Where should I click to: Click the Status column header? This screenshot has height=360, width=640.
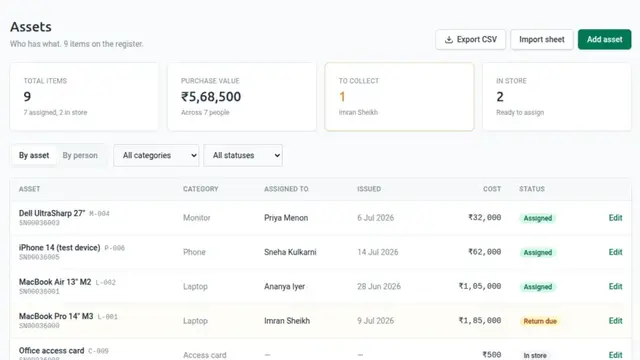tap(532, 189)
